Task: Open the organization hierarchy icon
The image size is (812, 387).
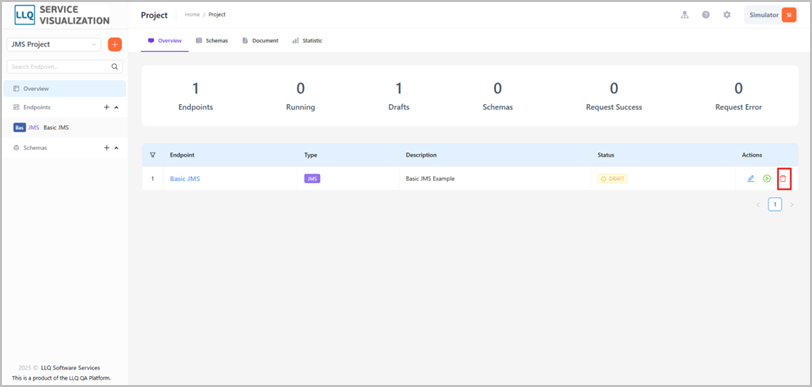Action: coord(685,15)
